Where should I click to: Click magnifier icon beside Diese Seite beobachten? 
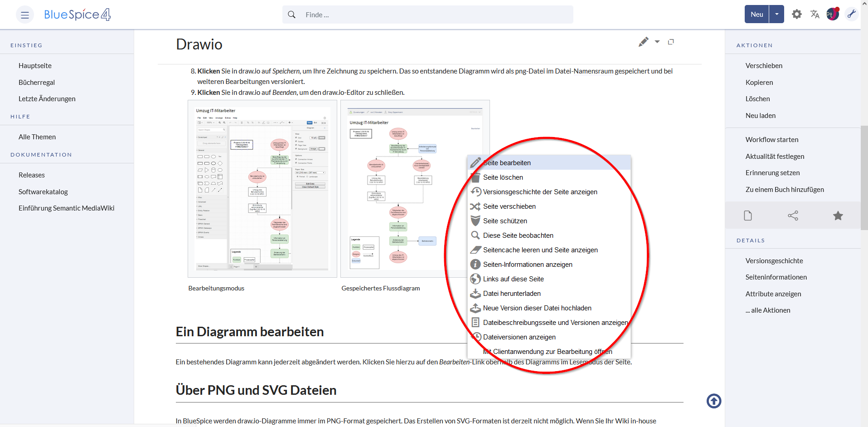pyautogui.click(x=475, y=236)
